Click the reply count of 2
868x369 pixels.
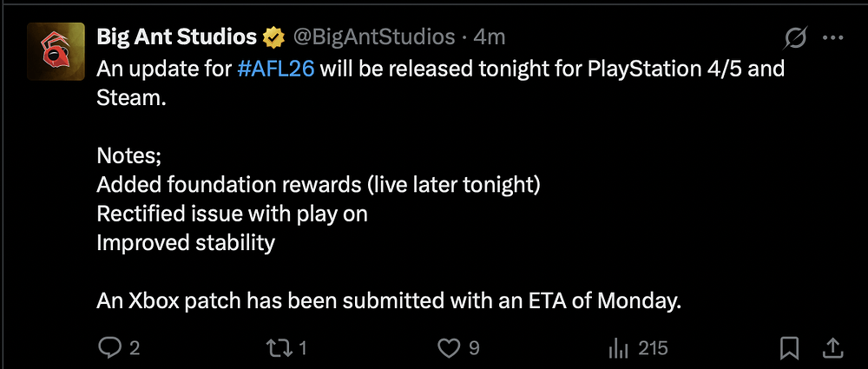[135, 348]
